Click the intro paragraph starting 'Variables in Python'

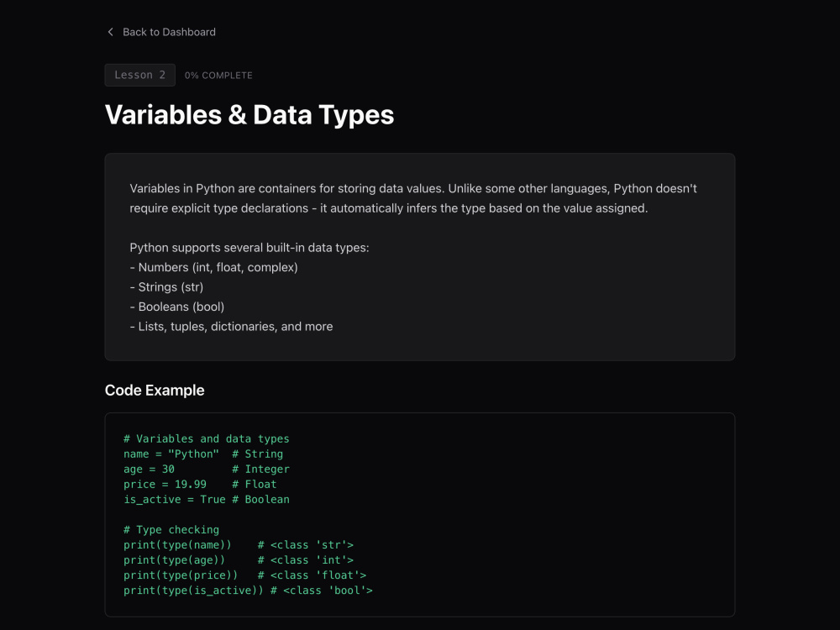click(413, 198)
